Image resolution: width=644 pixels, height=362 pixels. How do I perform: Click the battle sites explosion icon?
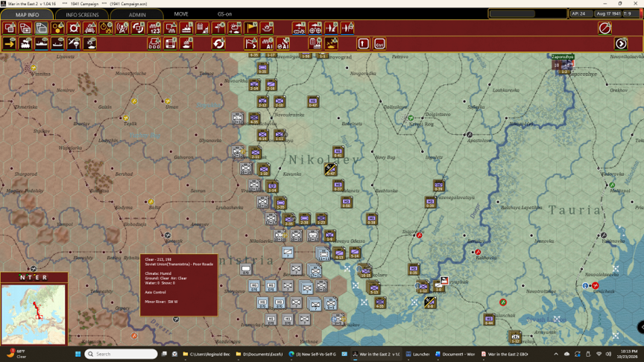pos(267,28)
